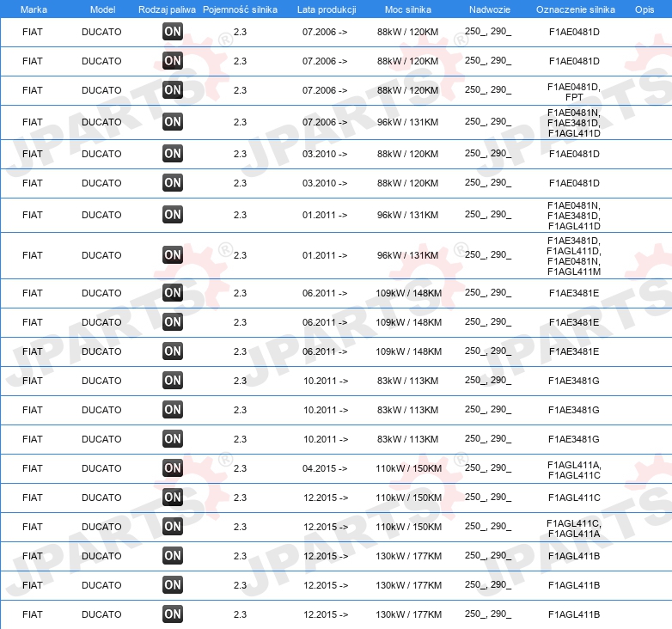Click '01.2011 ->' in the row listing F1AGL411M

[325, 255]
